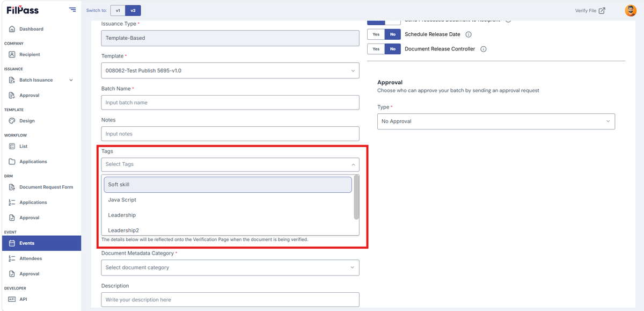Screen dimensions: 644x311
Task: Expand the Batch Issuance chevron
Action: pyautogui.click(x=71, y=80)
